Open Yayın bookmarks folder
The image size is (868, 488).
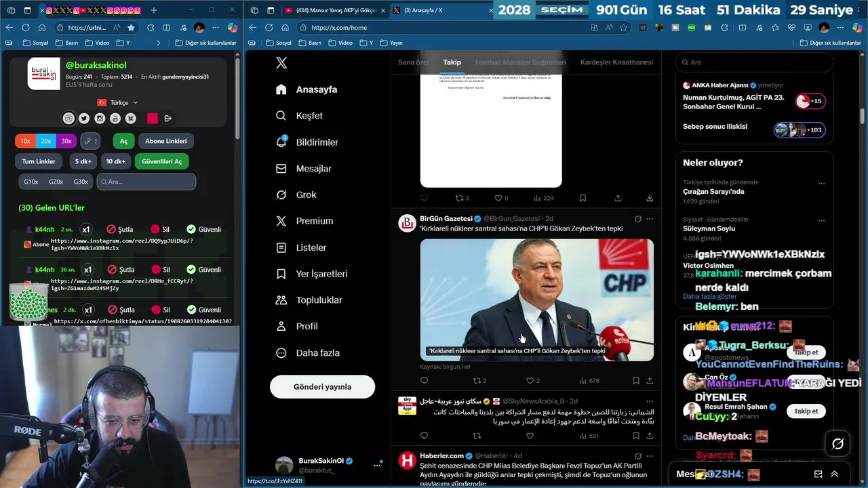coord(391,43)
